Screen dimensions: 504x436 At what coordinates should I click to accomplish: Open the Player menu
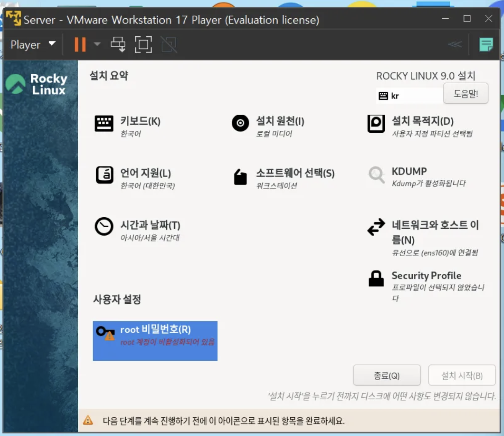[33, 45]
